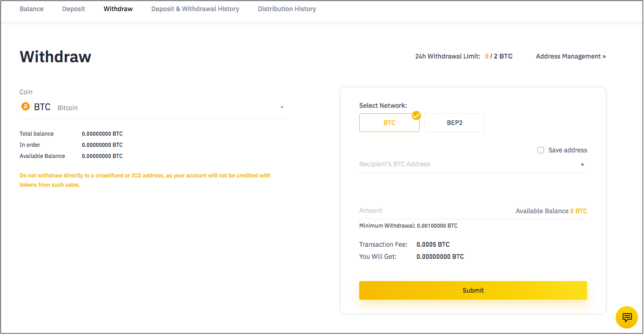Open the Withdraw tab
The image size is (644, 335).
pyautogui.click(x=118, y=9)
